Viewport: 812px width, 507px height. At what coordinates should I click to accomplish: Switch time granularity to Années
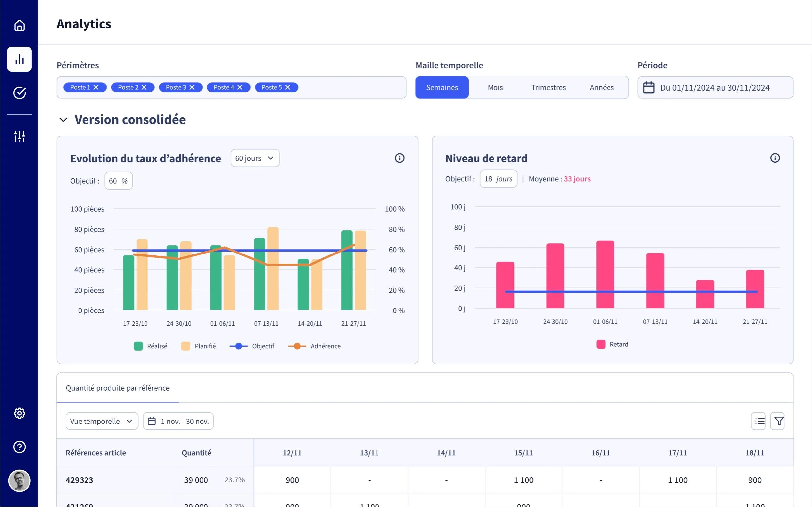[602, 87]
